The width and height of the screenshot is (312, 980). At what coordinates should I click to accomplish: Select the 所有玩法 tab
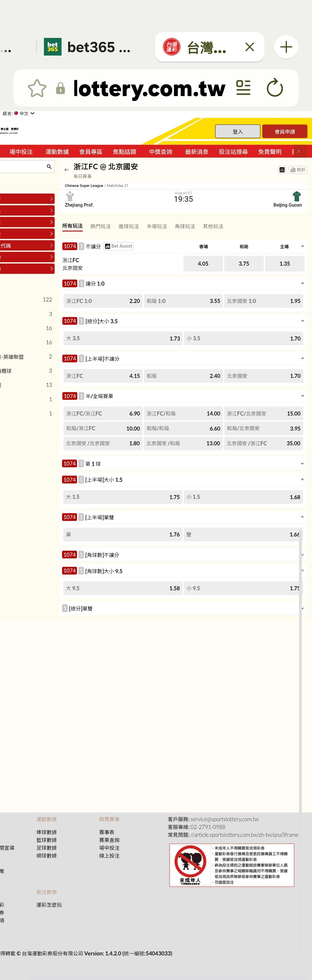point(72,226)
